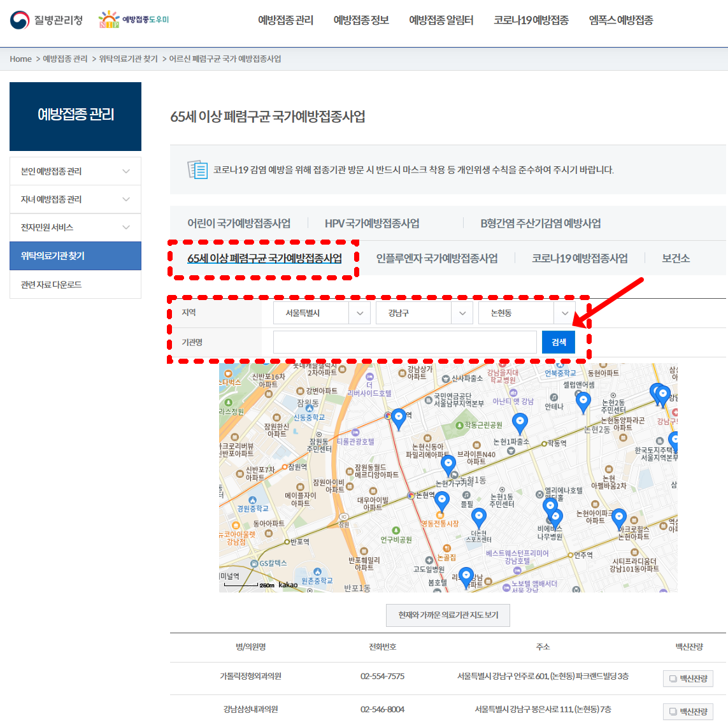Image resolution: width=728 pixels, height=725 pixels.
Task: Expand 자녀 예방접종 관리 sidebar menu
Action: click(x=75, y=199)
